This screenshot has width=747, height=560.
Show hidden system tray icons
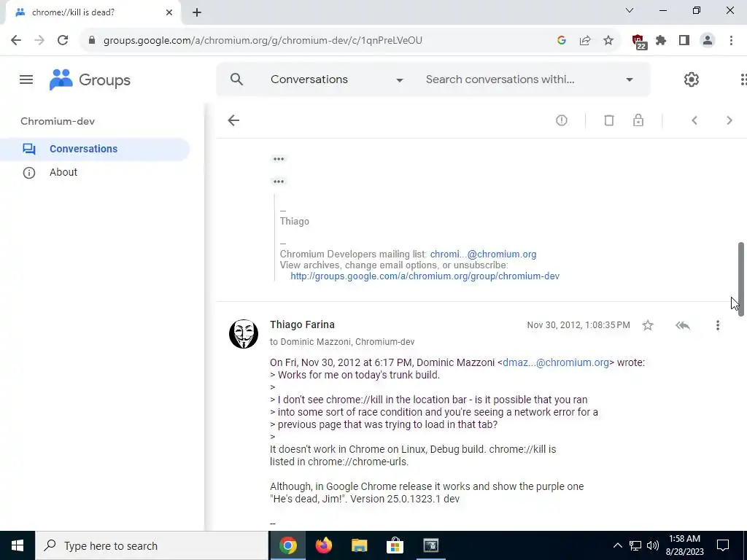click(617, 545)
